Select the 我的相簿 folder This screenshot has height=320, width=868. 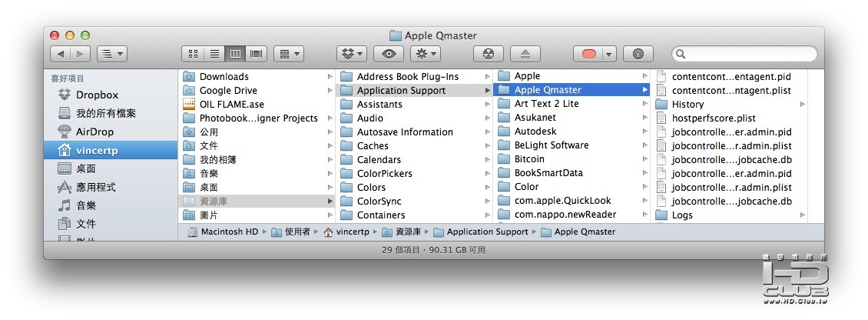pyautogui.click(x=257, y=160)
